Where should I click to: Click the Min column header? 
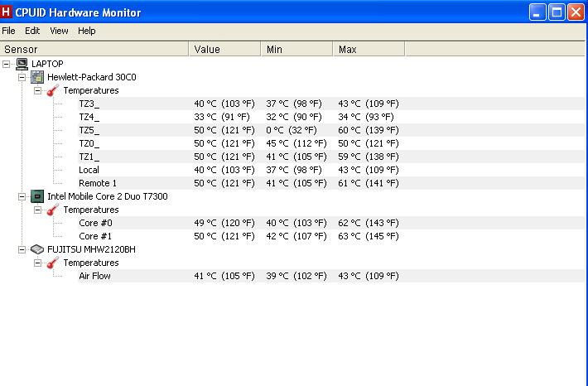[x=296, y=49]
